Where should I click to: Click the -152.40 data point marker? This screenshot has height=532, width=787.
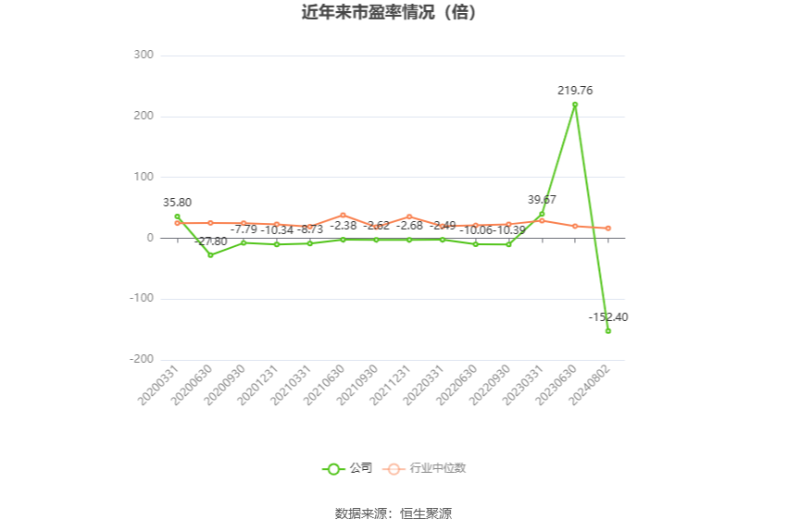click(608, 330)
